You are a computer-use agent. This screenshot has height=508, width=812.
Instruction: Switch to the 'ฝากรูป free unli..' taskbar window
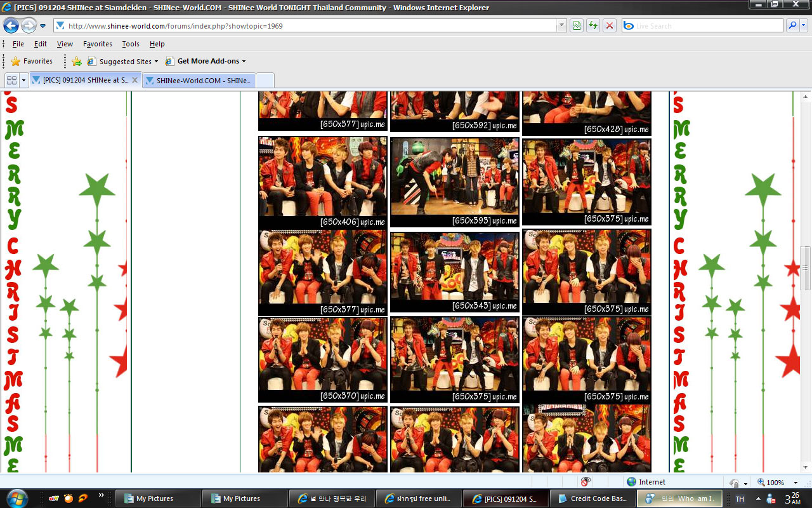click(419, 498)
